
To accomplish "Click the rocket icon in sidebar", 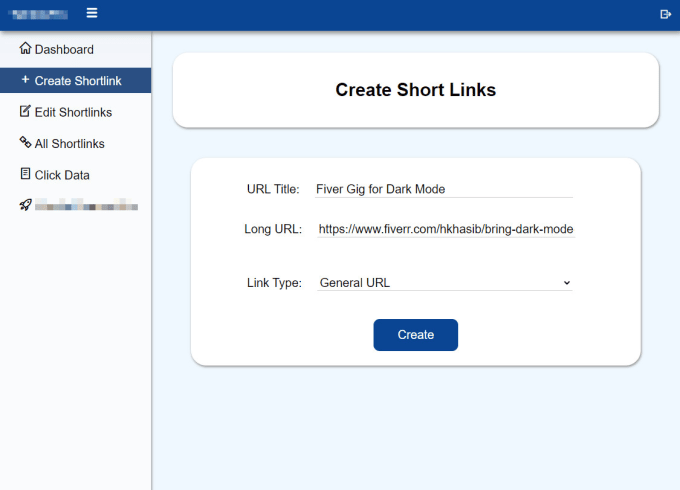I will [x=25, y=205].
